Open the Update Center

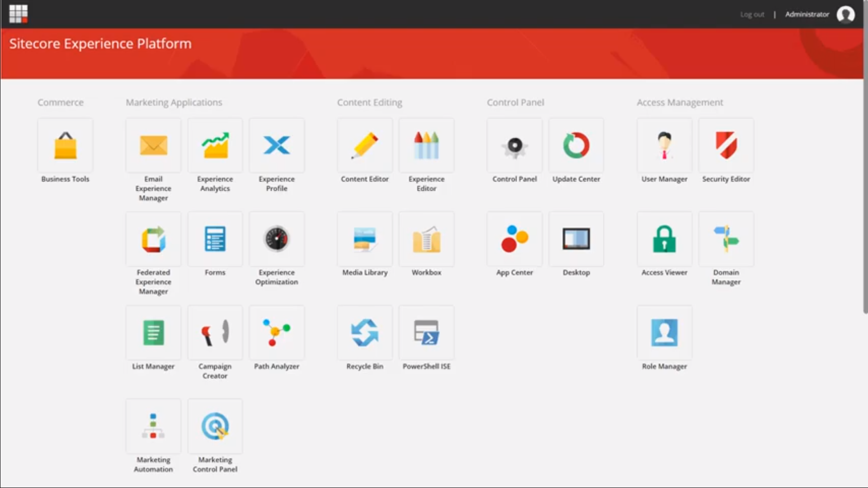[x=576, y=145]
